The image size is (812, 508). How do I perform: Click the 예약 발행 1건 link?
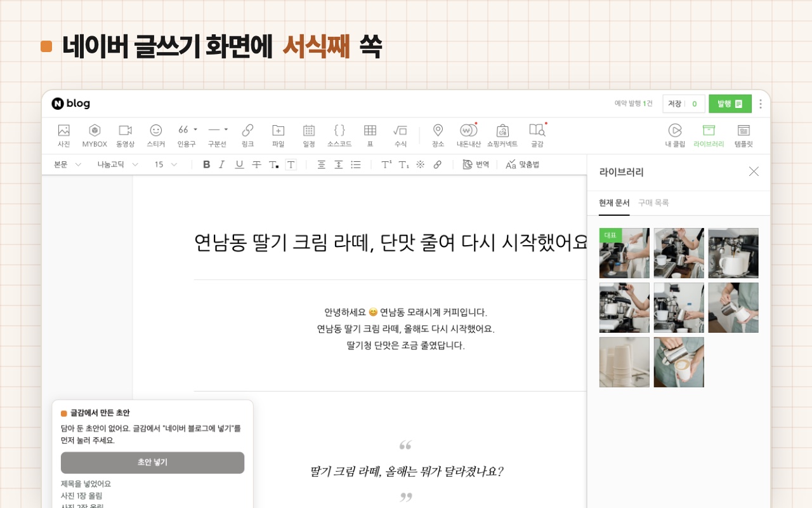[x=633, y=104]
